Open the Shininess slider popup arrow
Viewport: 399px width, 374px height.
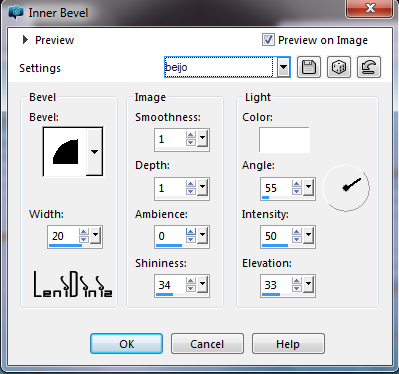coord(202,284)
